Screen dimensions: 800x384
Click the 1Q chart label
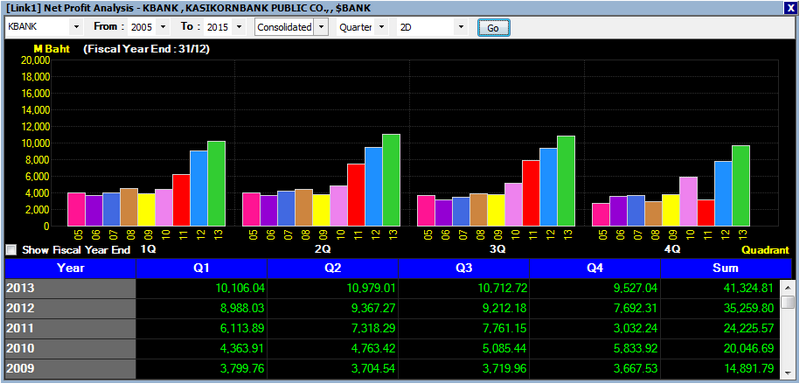click(148, 249)
